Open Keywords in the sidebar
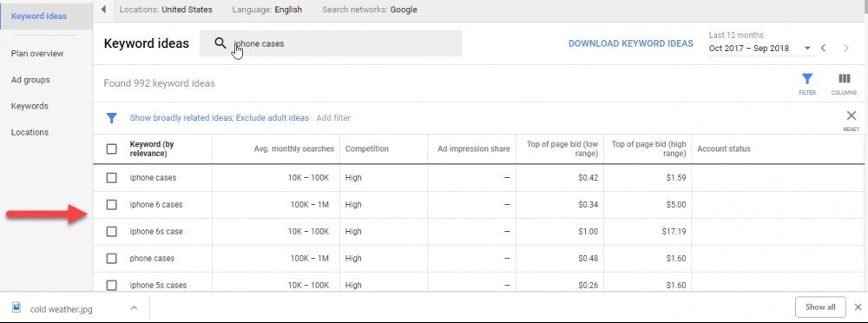This screenshot has height=323, width=868. [x=30, y=106]
